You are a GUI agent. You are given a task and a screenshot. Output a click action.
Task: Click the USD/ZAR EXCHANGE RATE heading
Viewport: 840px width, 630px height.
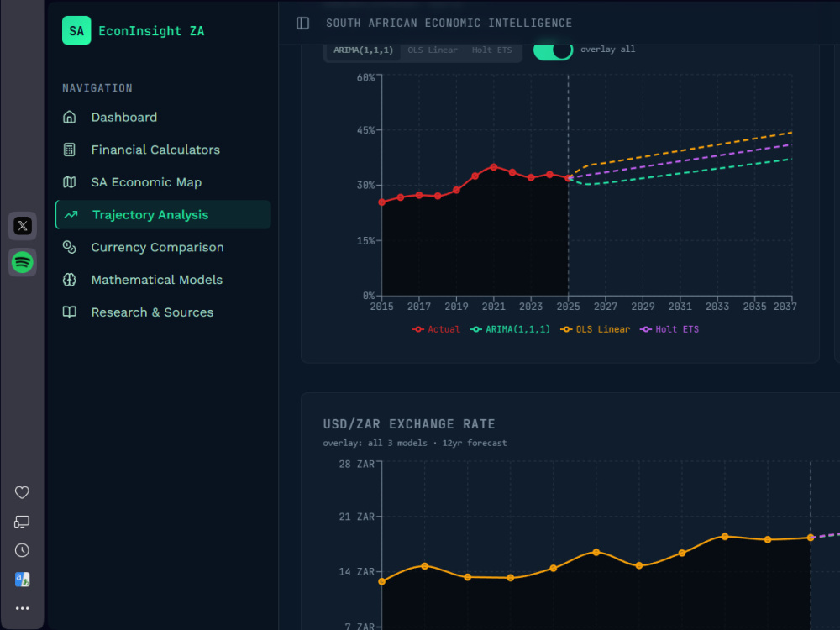(409, 424)
